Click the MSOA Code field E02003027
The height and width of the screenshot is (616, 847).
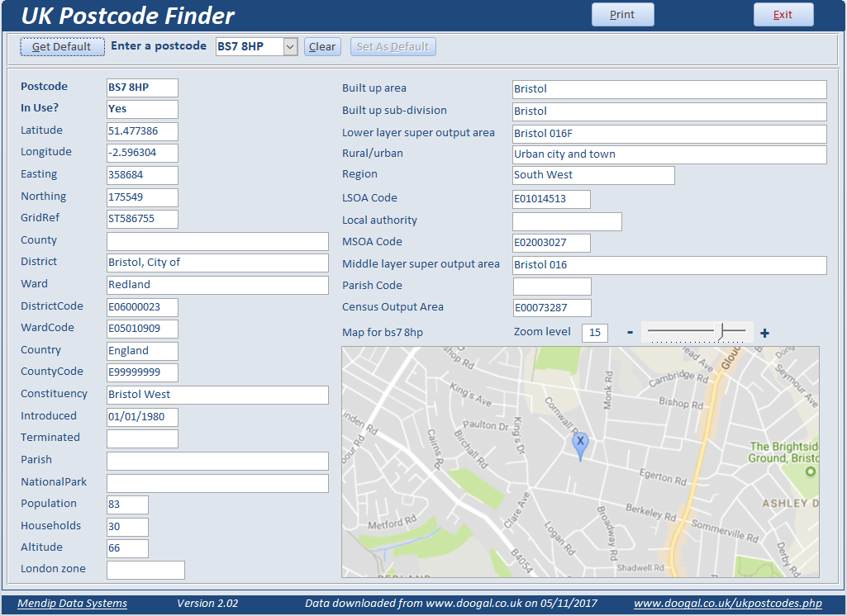click(x=551, y=243)
